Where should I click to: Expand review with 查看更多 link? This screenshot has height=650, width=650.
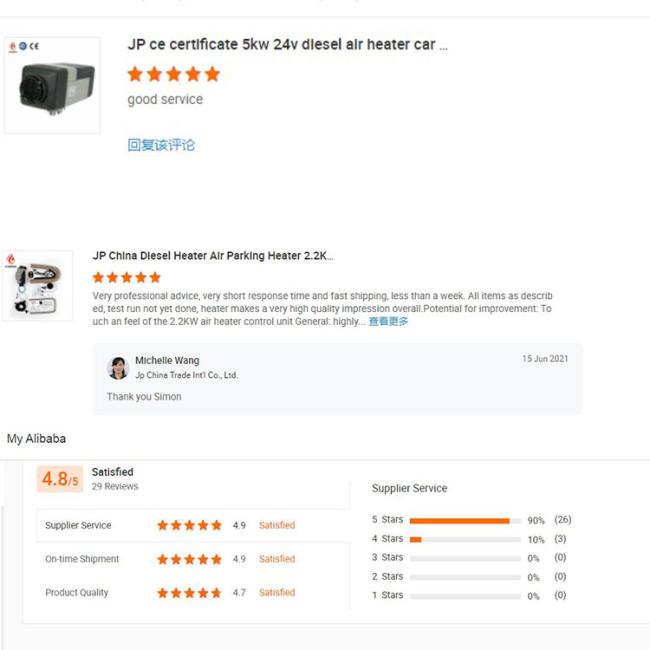pyautogui.click(x=388, y=322)
